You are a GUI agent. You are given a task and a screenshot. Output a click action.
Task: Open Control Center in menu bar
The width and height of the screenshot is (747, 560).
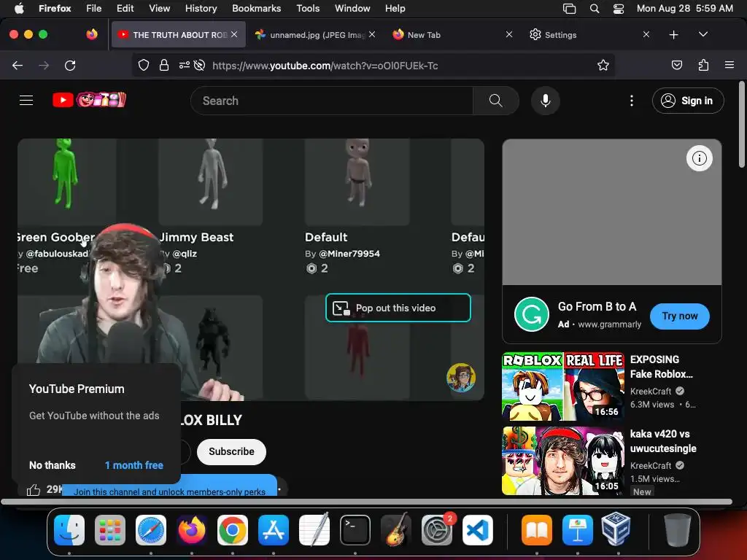click(x=619, y=9)
